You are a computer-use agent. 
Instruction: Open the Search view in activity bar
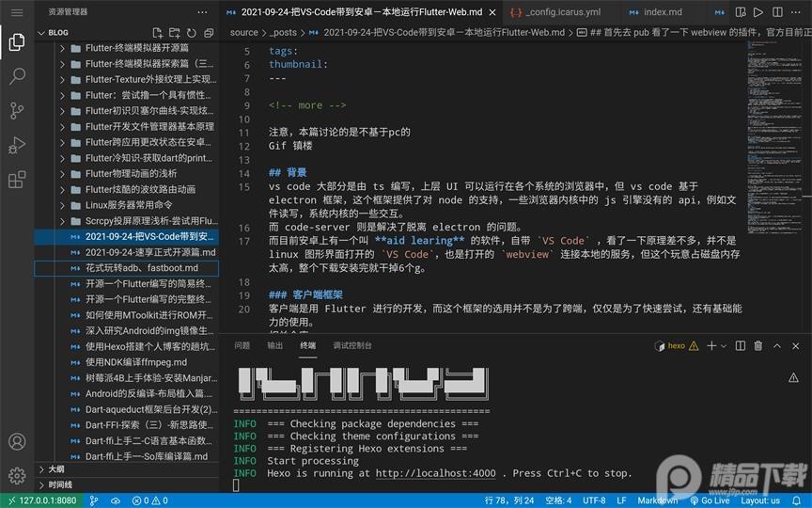pos(16,76)
